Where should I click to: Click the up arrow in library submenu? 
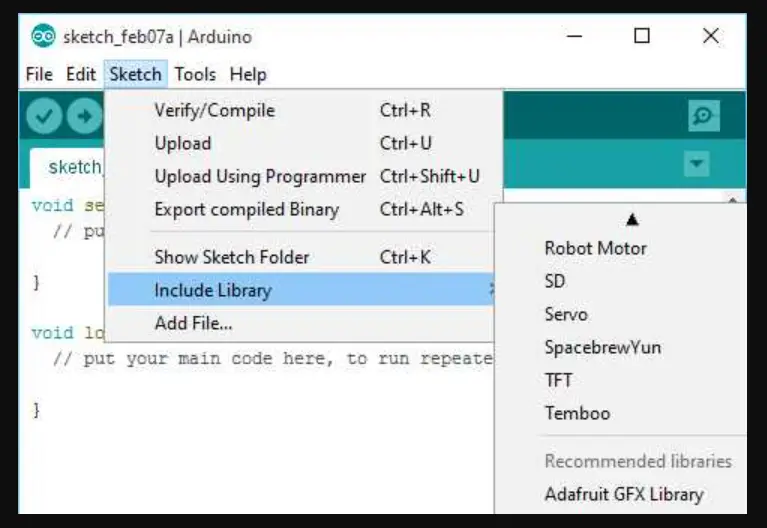pyautogui.click(x=632, y=220)
